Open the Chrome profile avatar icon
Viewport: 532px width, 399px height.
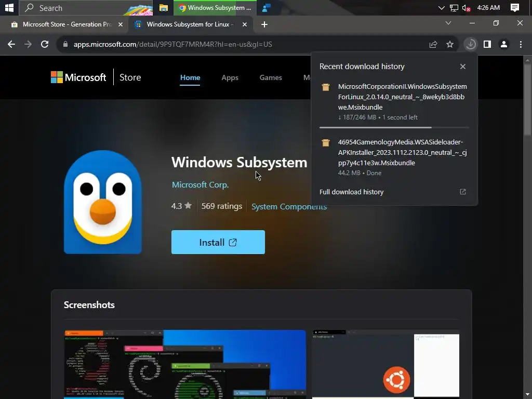click(504, 44)
